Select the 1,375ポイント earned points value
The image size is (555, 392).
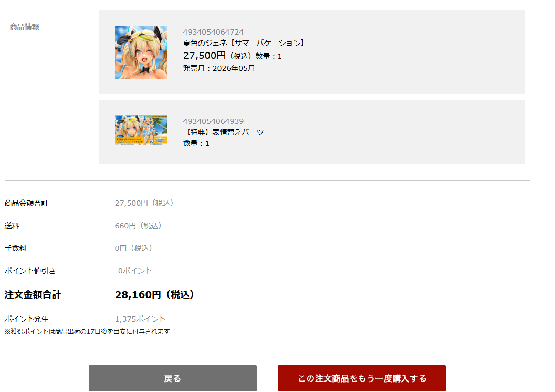(x=140, y=319)
